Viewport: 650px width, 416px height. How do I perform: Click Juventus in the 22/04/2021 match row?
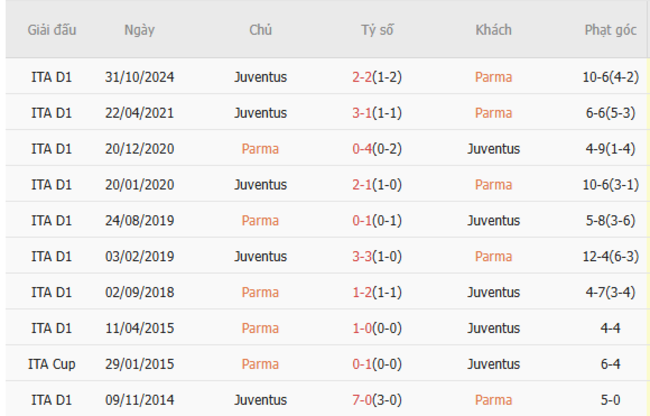(260, 113)
